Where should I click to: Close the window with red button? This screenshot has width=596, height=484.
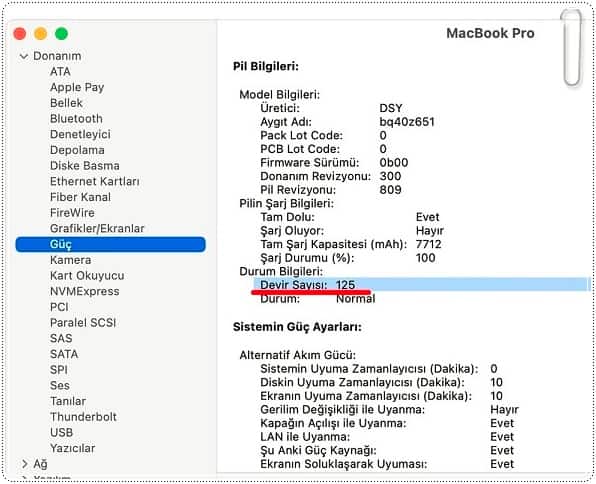(x=20, y=33)
